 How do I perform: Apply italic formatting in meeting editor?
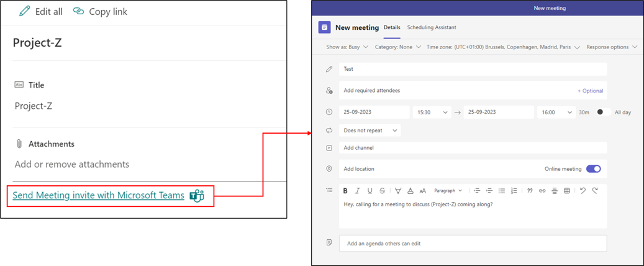[358, 191]
